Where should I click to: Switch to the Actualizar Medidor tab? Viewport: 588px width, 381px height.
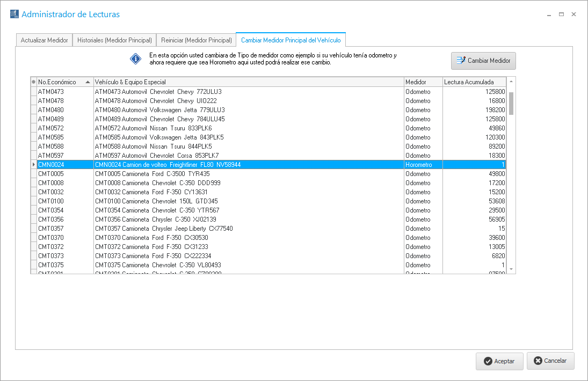click(x=44, y=40)
